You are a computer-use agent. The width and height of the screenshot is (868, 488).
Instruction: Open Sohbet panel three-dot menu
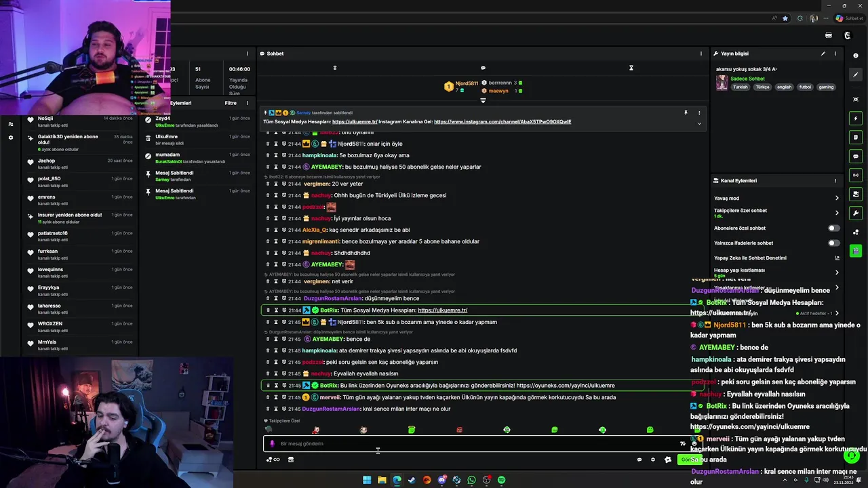click(701, 54)
